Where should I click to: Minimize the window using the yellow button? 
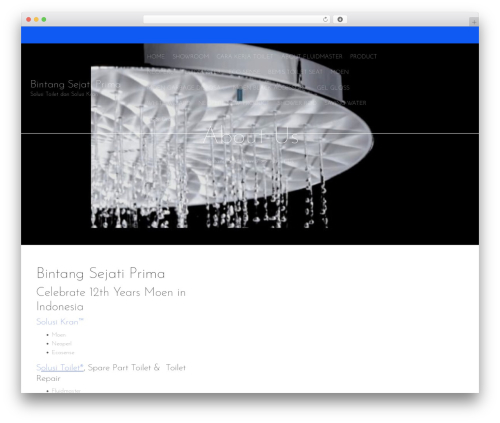(36, 20)
